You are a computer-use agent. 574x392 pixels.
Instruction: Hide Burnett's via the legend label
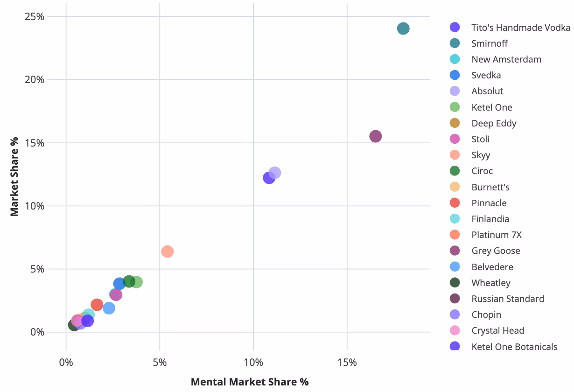(x=490, y=187)
